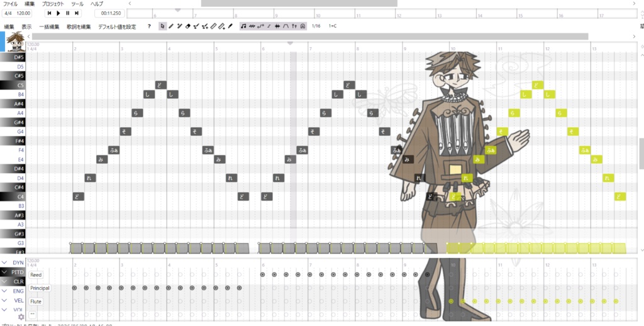Jump playback to the end
This screenshot has height=326, width=644.
click(77, 13)
